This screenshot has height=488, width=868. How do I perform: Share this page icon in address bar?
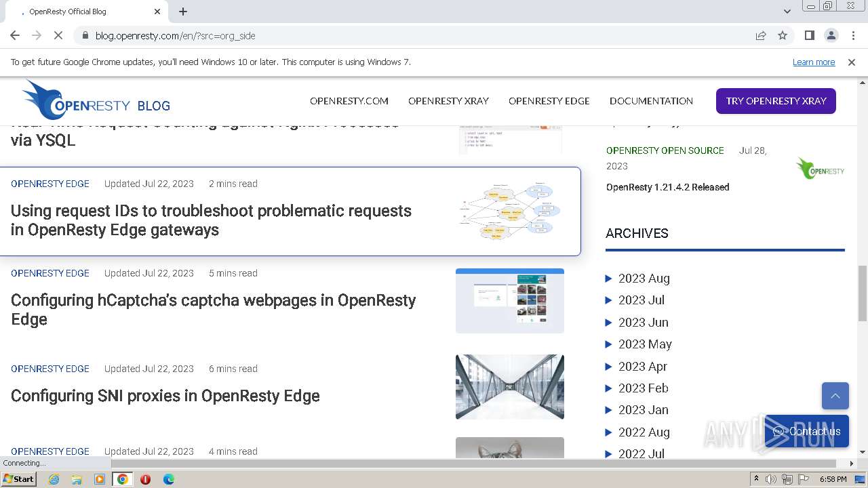click(761, 35)
